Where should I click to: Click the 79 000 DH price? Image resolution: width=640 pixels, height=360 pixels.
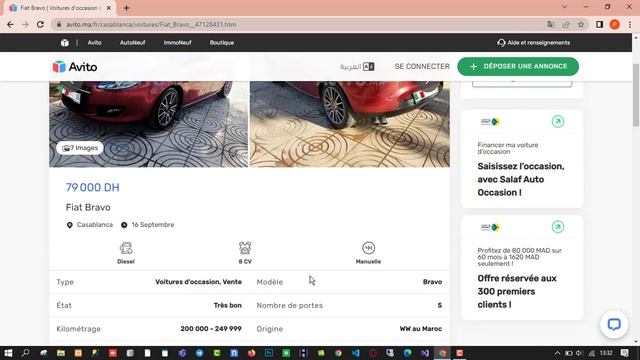click(93, 187)
